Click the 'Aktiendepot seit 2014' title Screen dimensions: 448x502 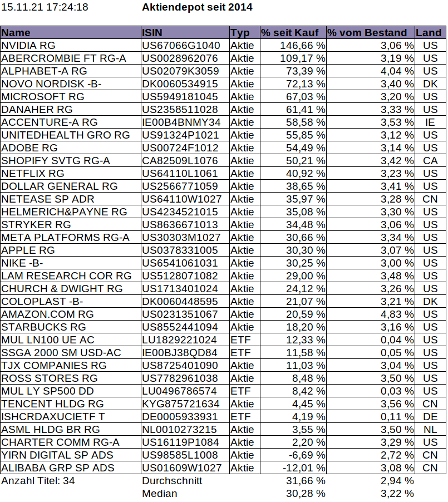tap(197, 7)
